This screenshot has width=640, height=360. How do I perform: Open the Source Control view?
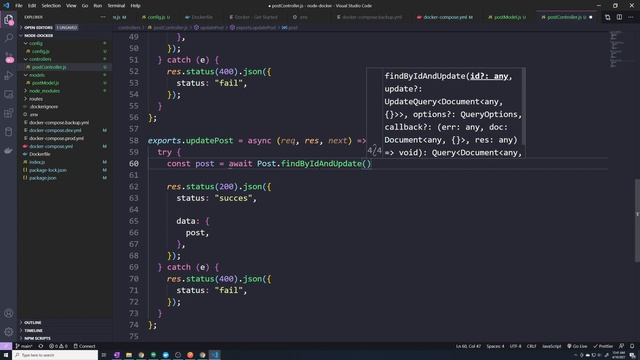[x=9, y=57]
